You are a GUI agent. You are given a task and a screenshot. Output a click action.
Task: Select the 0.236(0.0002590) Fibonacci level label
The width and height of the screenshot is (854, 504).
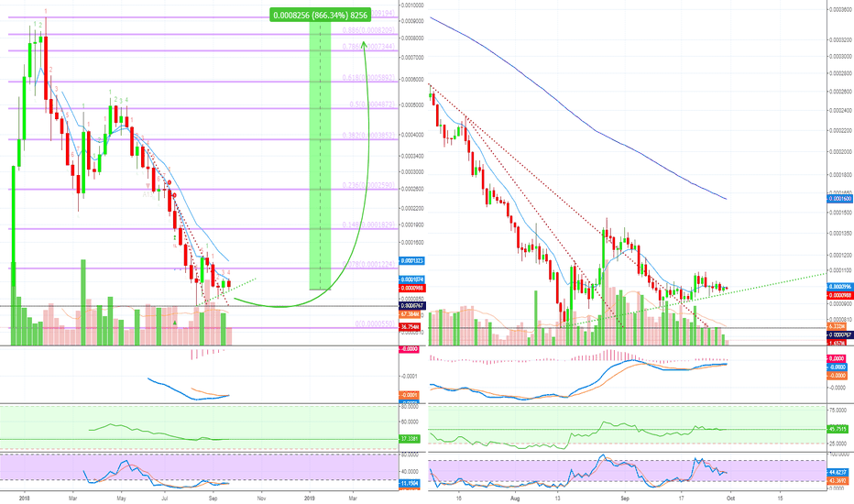pos(367,186)
